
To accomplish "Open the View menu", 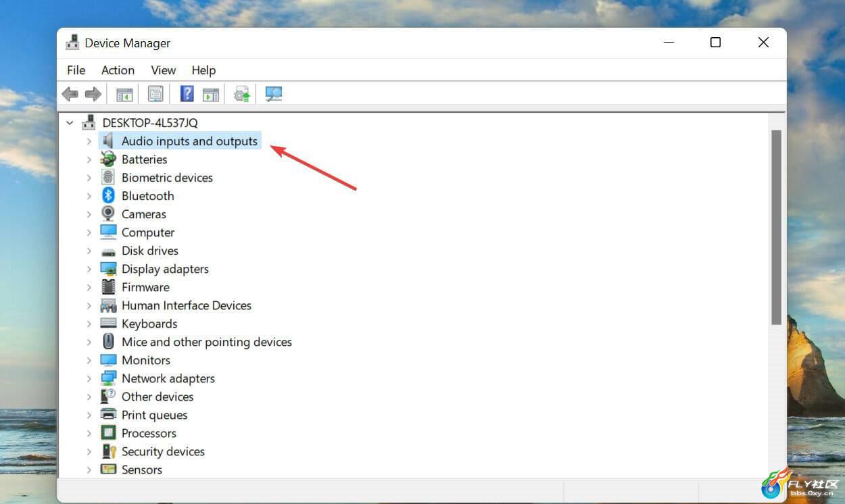I will pos(164,70).
